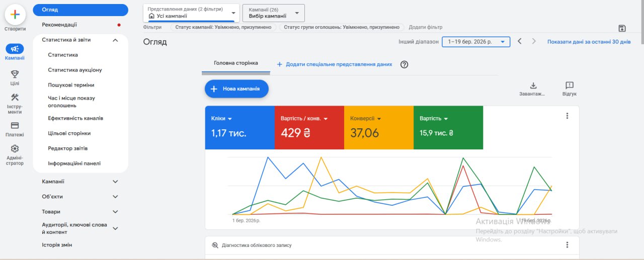Click the Інший діапазон label
The height and width of the screenshot is (260, 644).
(x=419, y=42)
